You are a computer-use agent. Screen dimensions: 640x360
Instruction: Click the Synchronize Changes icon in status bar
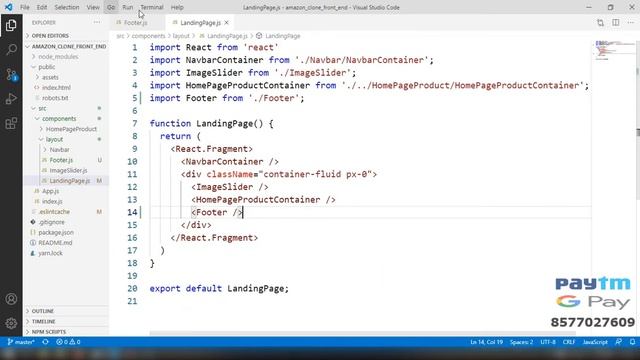(x=45, y=342)
